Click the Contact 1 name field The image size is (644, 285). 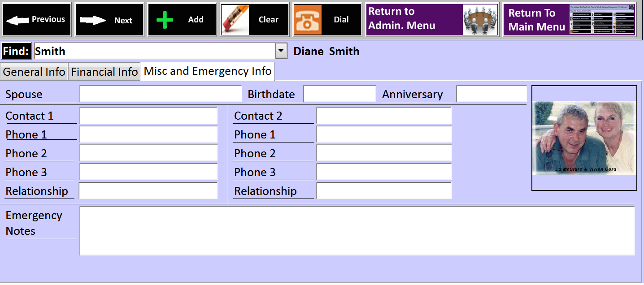pos(148,116)
